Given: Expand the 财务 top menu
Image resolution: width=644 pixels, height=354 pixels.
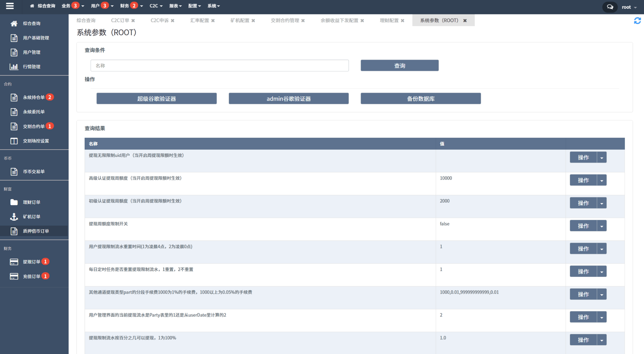Looking at the screenshot, I should [132, 6].
